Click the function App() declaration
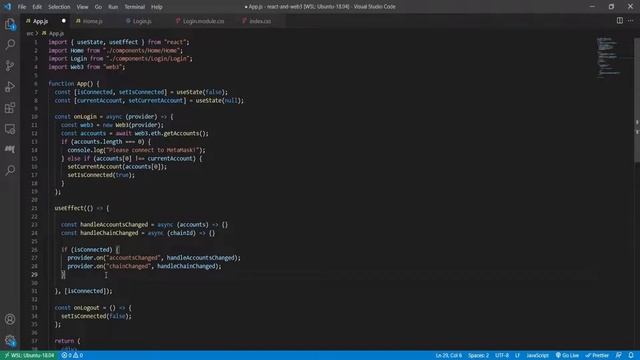The image size is (640, 360). pyautogui.click(x=73, y=84)
